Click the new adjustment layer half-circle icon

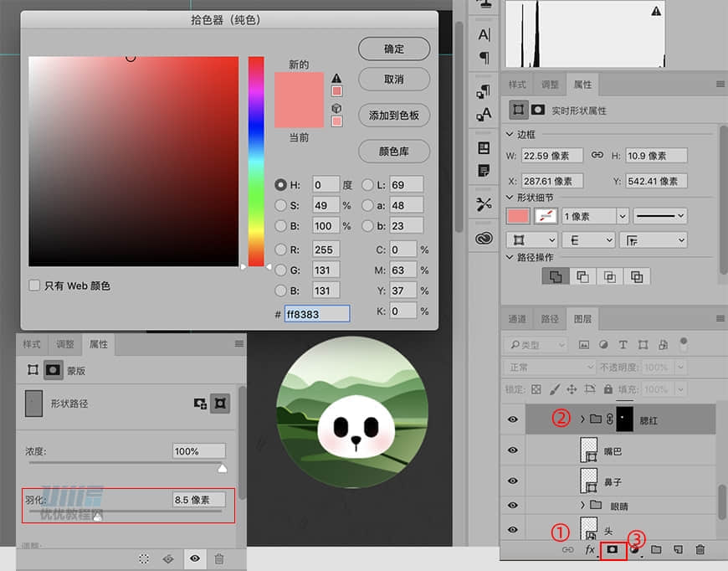633,550
